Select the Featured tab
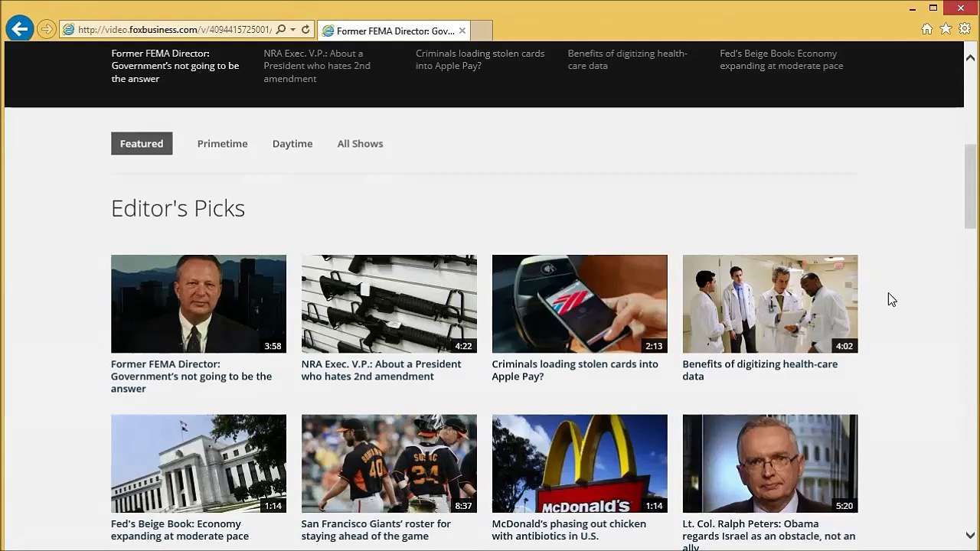The height and width of the screenshot is (551, 980). [142, 143]
